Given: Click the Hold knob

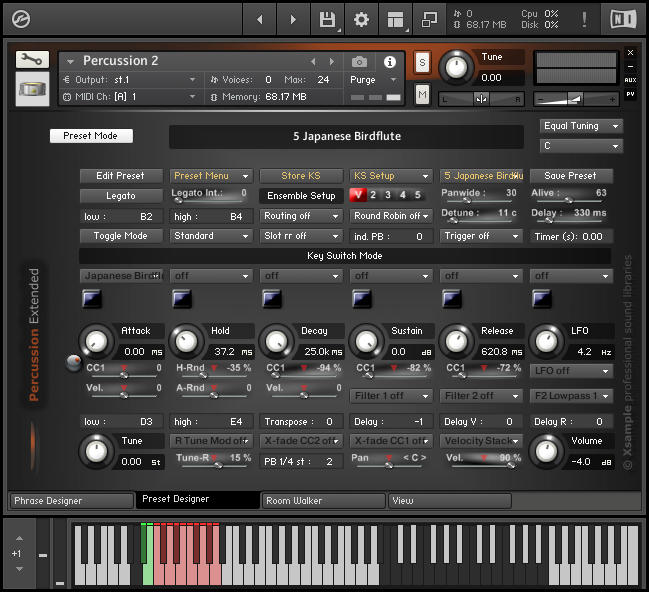Looking at the screenshot, I should pos(186,342).
